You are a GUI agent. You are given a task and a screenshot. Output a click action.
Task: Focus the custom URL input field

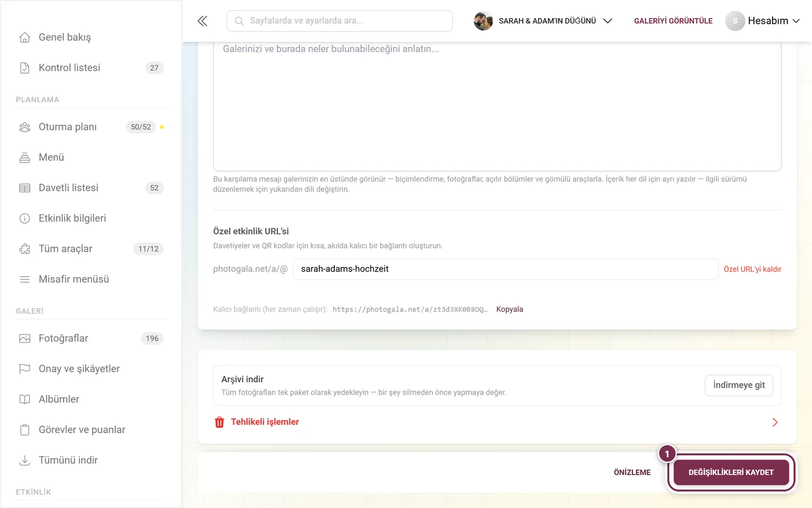coord(505,269)
